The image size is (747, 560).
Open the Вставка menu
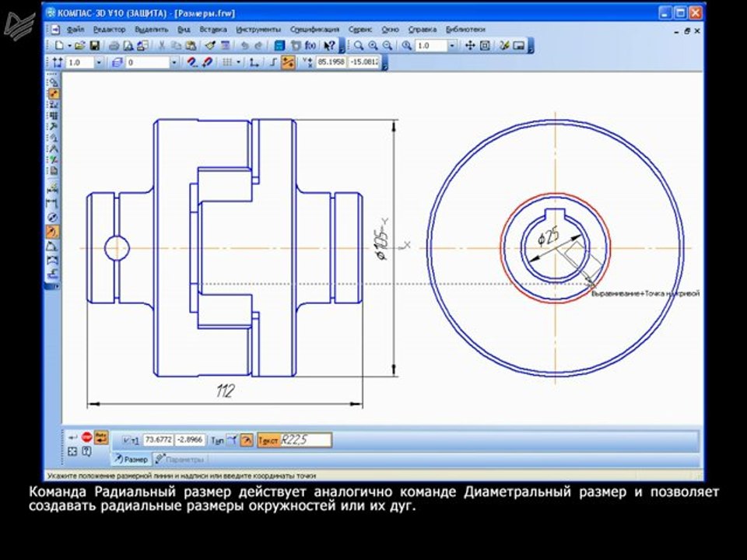point(213,30)
